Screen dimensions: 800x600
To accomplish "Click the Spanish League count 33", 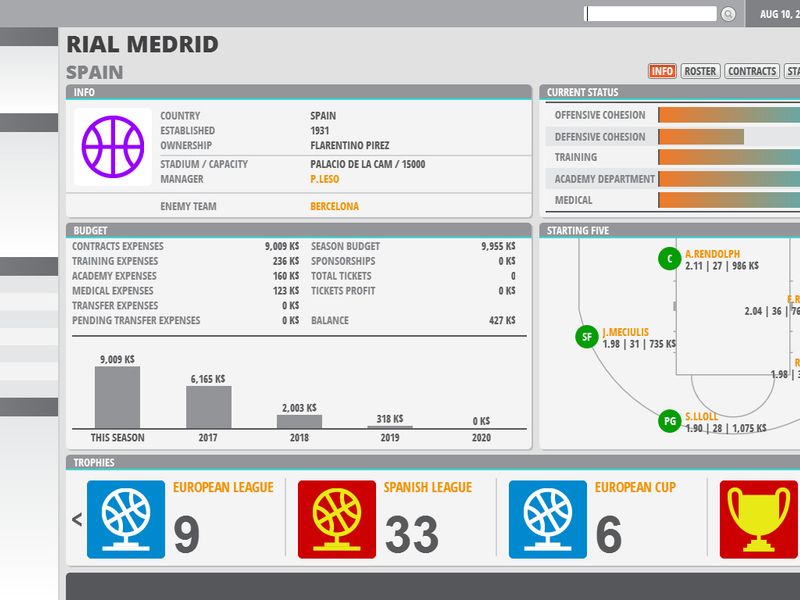I will point(412,535).
